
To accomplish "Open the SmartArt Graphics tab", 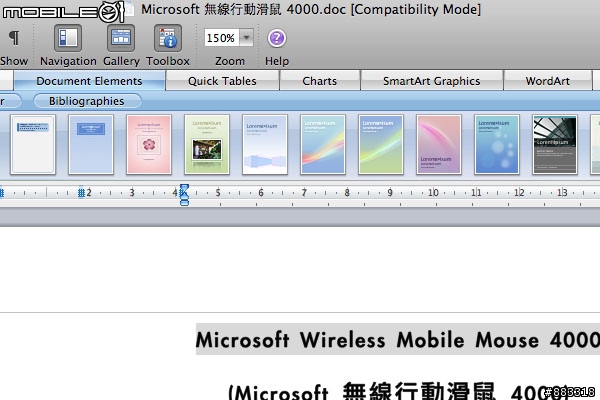I will pyautogui.click(x=431, y=81).
